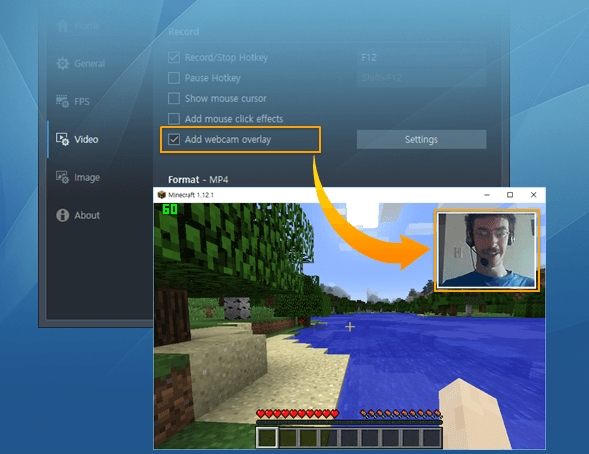This screenshot has width=589, height=454.
Task: Click the webcam overlay preview thumbnail
Action: (487, 250)
